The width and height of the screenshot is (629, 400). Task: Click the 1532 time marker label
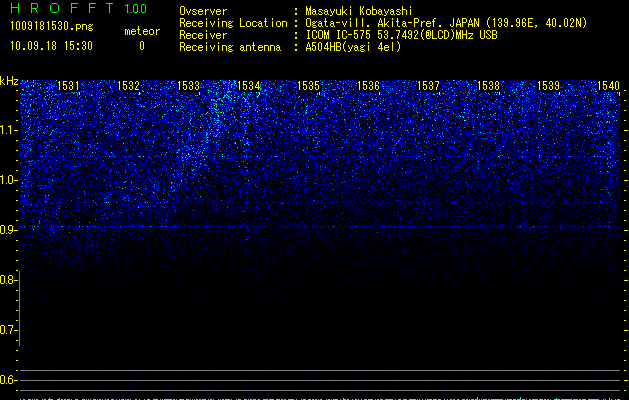tap(128, 86)
